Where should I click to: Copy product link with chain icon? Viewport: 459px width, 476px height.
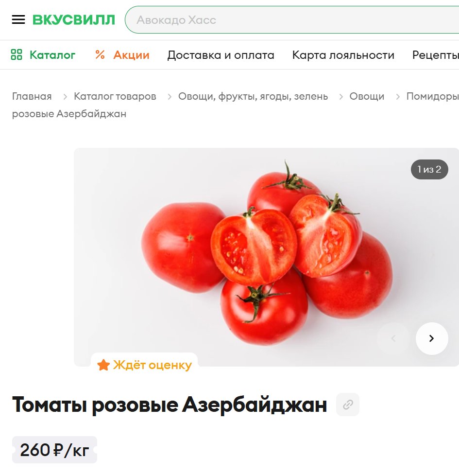pos(348,405)
